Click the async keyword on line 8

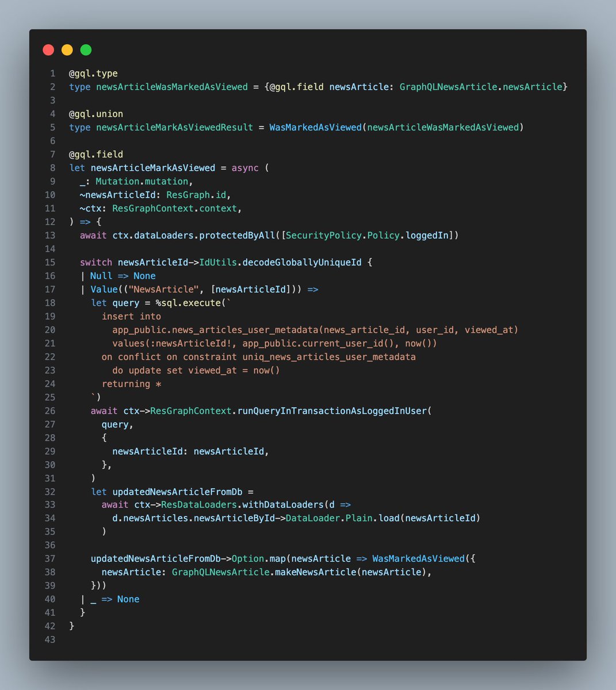point(245,168)
